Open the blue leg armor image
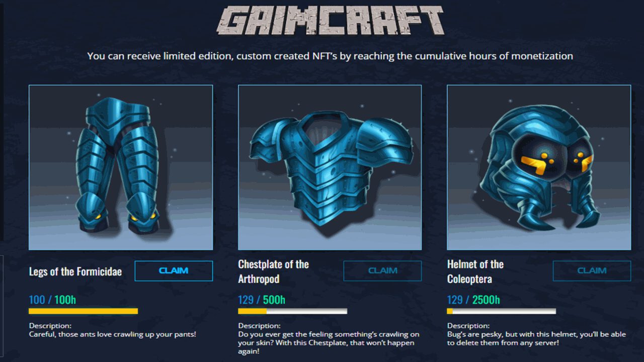Viewport: 644px width, 362px height. 121,167
